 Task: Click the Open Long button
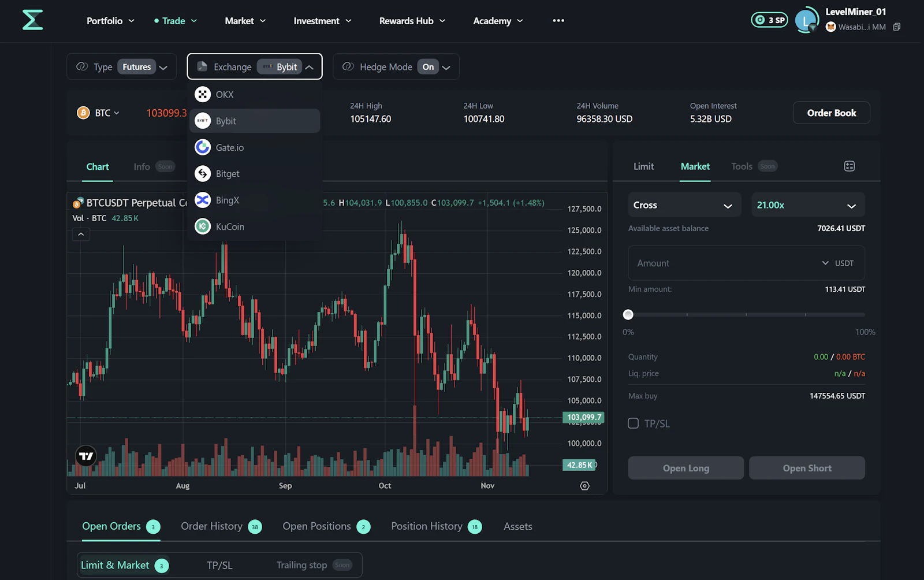tap(685, 468)
